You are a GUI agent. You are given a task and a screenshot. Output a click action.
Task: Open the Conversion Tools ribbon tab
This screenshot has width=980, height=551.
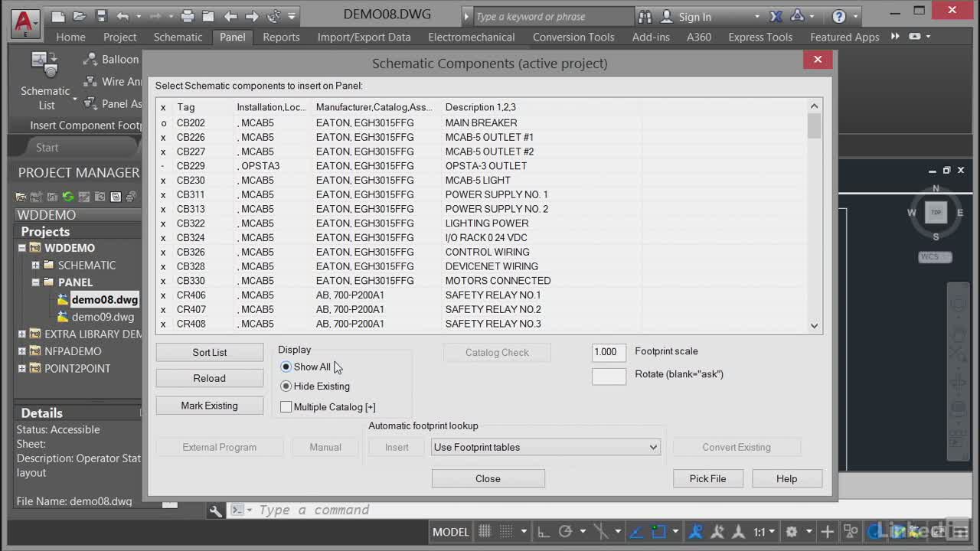pos(573,37)
